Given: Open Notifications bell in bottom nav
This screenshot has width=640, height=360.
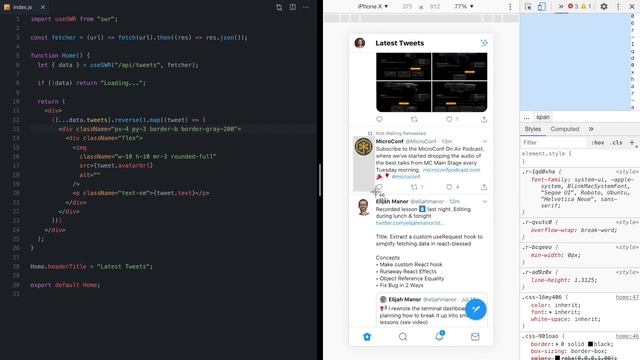Looking at the screenshot, I should [x=439, y=336].
